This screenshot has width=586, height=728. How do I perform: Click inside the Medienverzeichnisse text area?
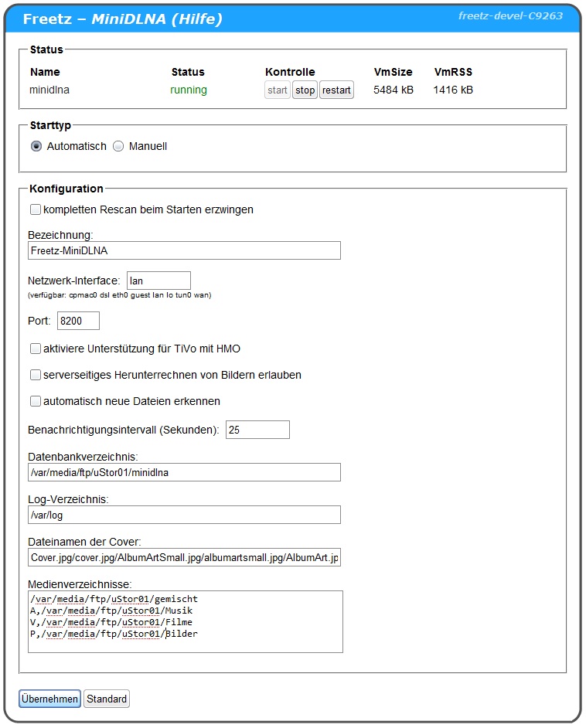[x=185, y=622]
